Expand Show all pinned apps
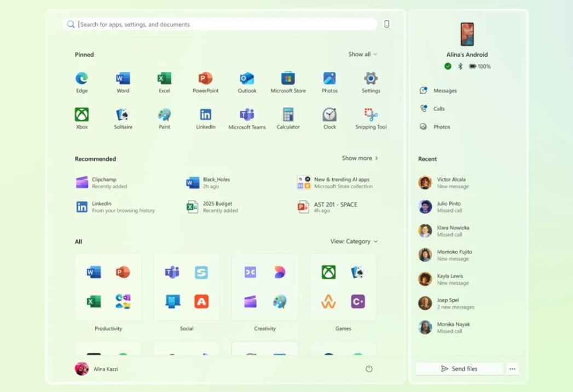 tap(362, 54)
